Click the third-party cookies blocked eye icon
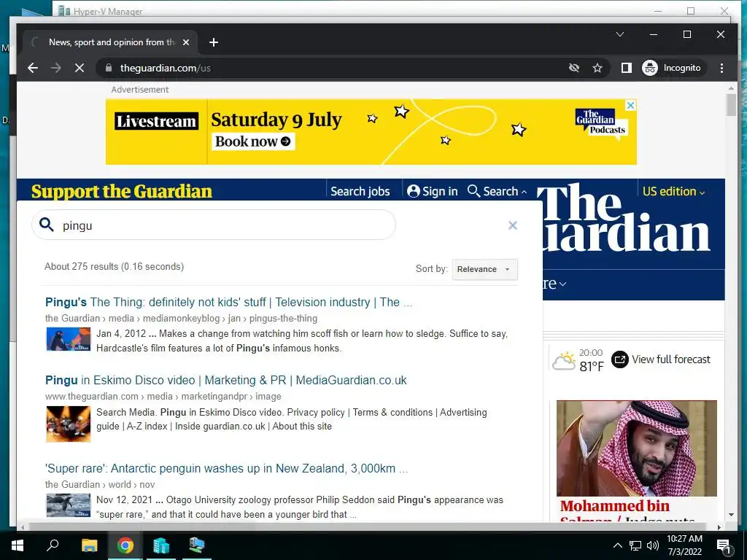 pos(574,68)
